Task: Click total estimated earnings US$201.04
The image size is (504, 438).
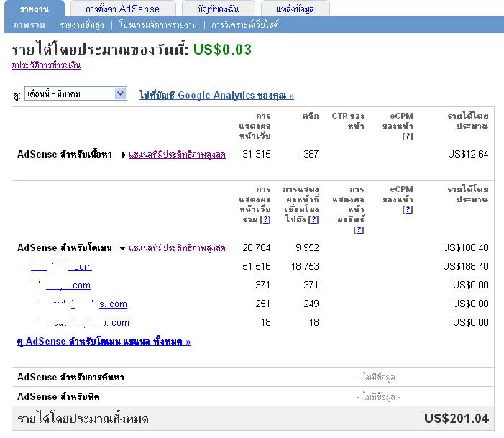Action: pyautogui.click(x=457, y=419)
